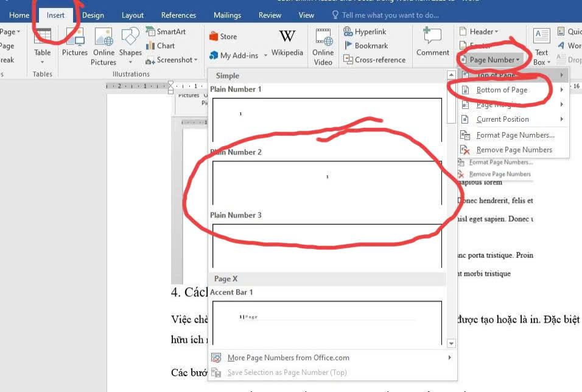582x392 pixels.
Task: Open the References tab
Action: (x=178, y=15)
